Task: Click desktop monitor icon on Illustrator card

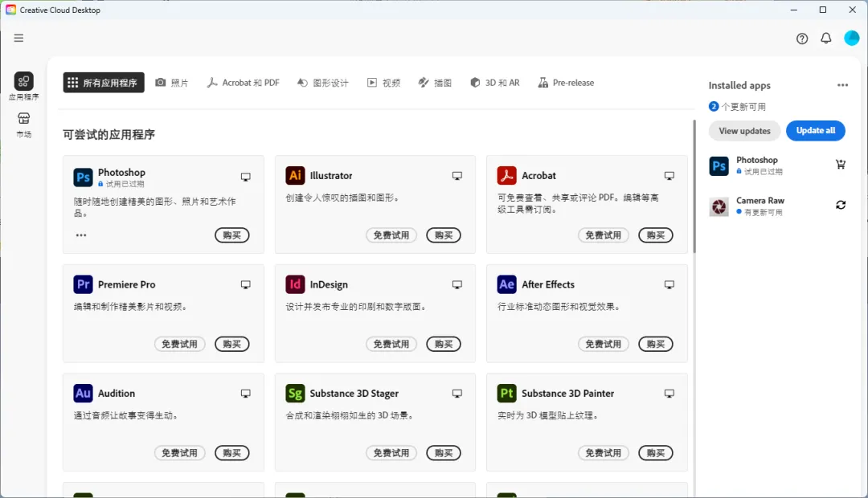Action: [457, 176]
